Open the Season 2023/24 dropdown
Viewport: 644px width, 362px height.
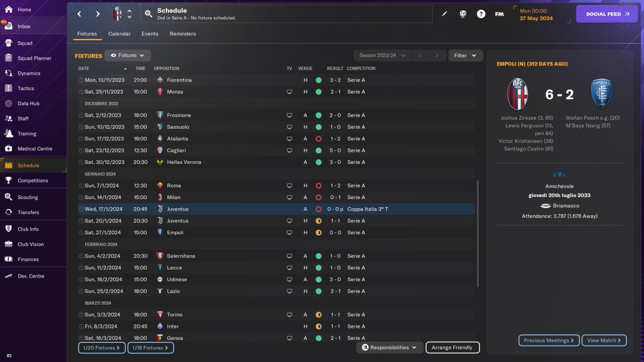382,55
